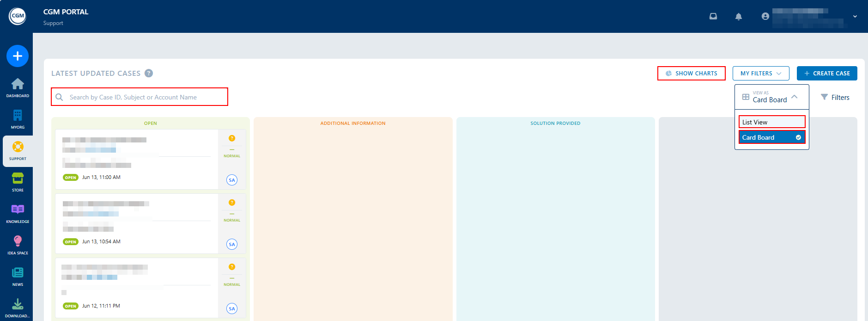Click the notifications bell icon
Viewport: 868px width, 321px height.
[x=739, y=17]
